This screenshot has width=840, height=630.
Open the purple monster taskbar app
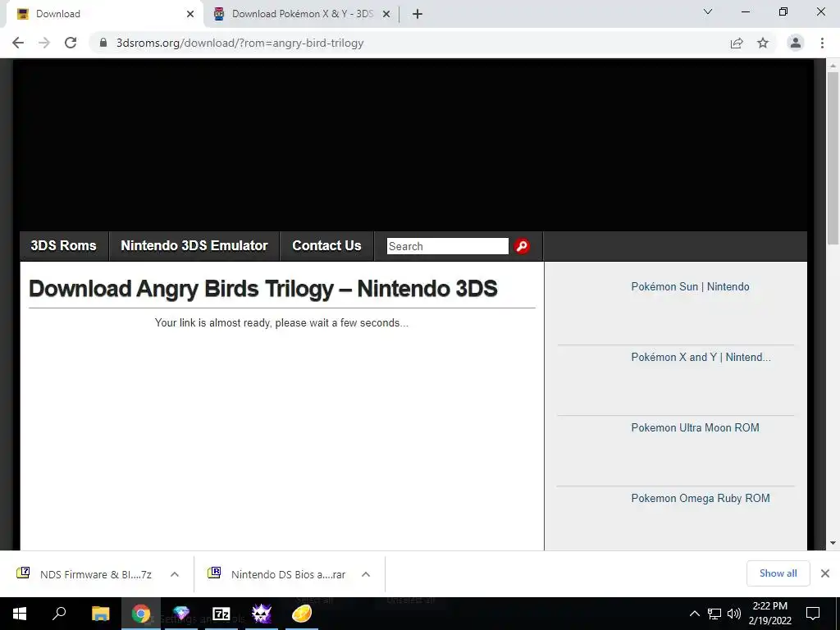pyautogui.click(x=262, y=614)
